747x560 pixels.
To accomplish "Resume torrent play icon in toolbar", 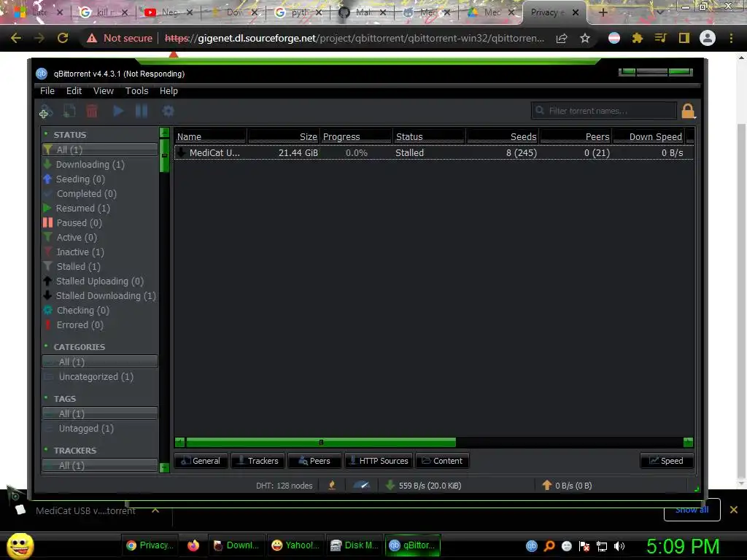I will [118, 111].
